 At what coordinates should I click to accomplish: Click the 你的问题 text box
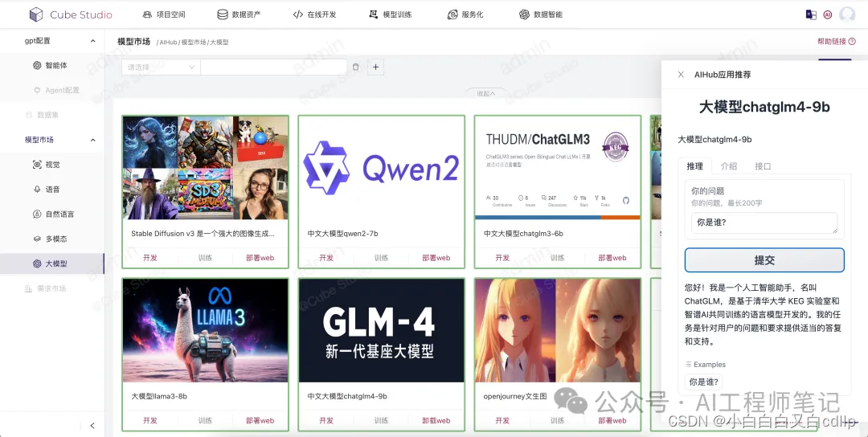pyautogui.click(x=764, y=223)
